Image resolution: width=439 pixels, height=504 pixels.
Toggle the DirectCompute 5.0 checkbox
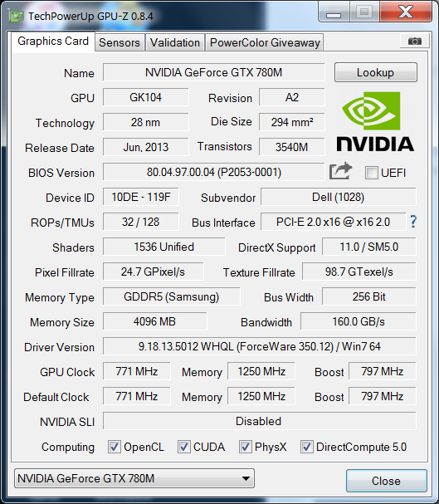[x=307, y=447]
